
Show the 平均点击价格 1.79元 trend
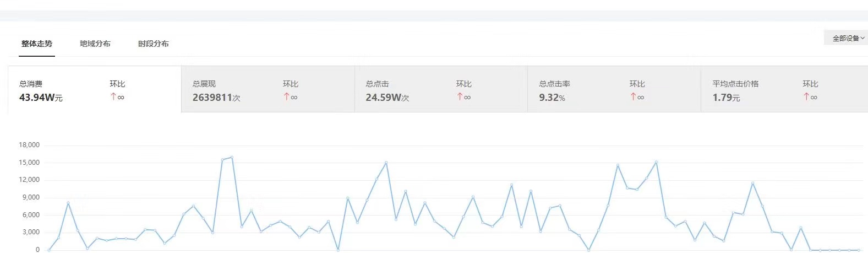[784, 90]
